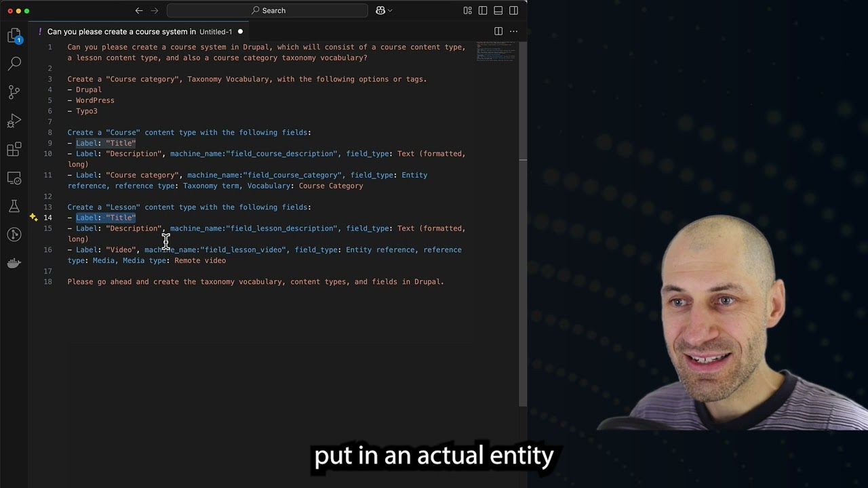Click "field_course_description" machine name

[283, 154]
